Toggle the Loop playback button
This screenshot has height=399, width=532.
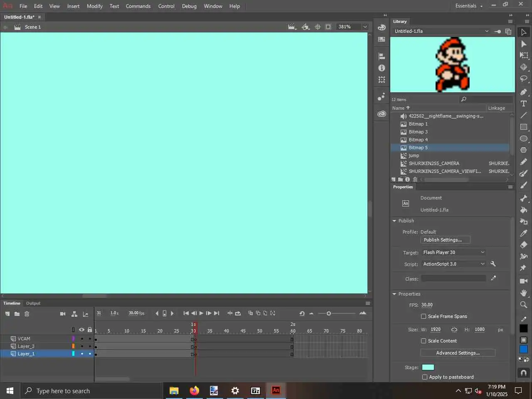(238, 313)
